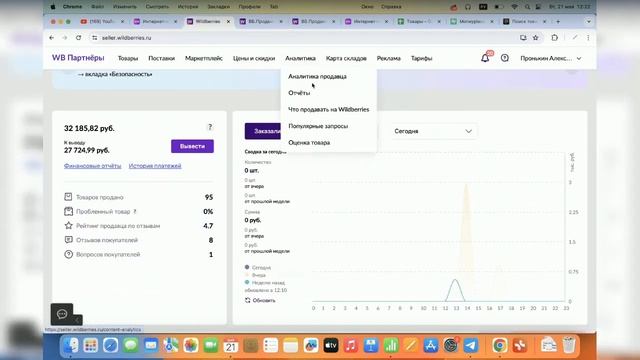Image resolution: width=640 pixels, height=360 pixels.
Task: Choose Оценка товара in the menu
Action: pos(309,143)
